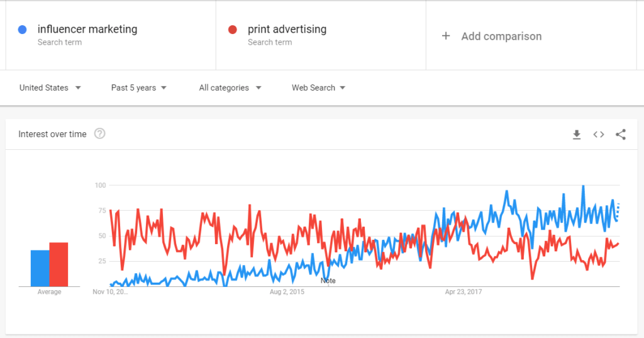This screenshot has height=338, width=644.
Task: Click the Aug 2, 2015 axis label
Action: pos(287,291)
